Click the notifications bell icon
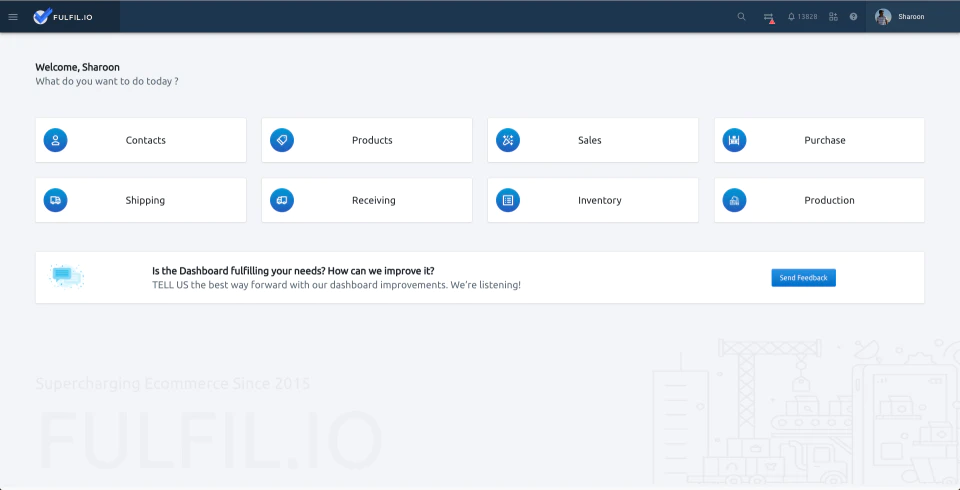This screenshot has width=960, height=490. point(791,17)
